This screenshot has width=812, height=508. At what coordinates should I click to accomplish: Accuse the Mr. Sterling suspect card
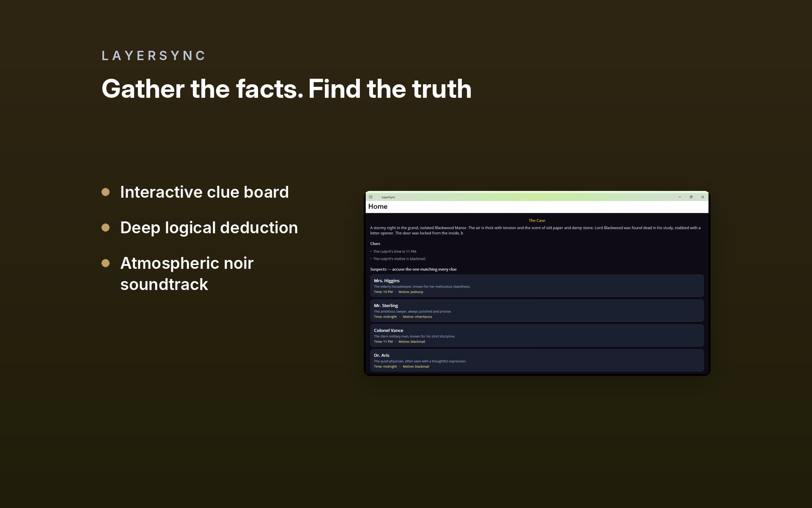(x=537, y=311)
